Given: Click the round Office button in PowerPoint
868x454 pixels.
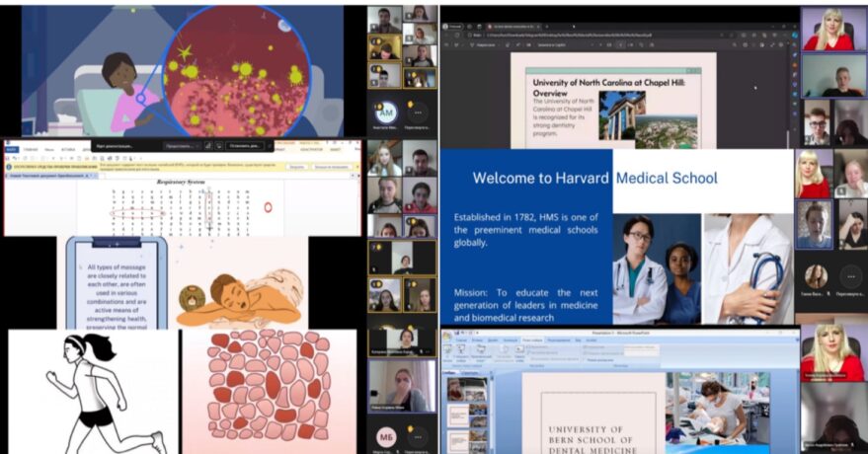Looking at the screenshot, I should click(447, 337).
